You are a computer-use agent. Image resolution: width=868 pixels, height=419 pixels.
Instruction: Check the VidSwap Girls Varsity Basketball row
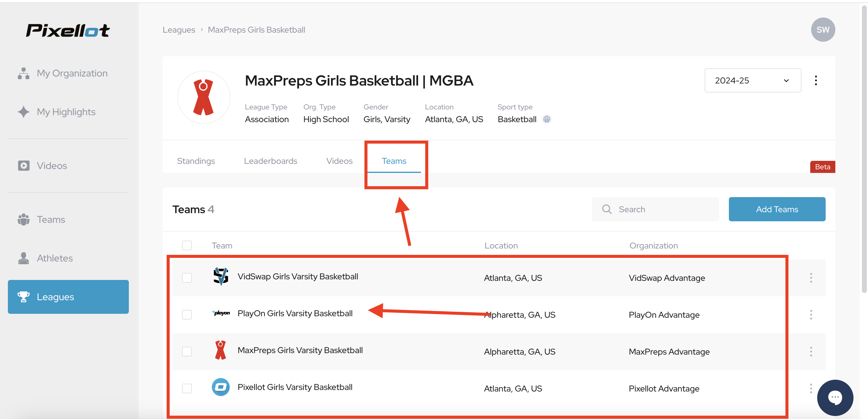[187, 278]
